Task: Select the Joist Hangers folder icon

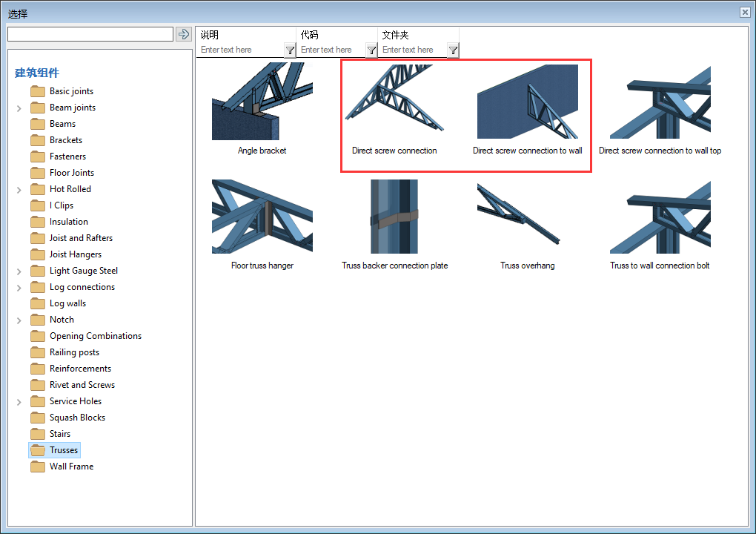Action: (x=38, y=254)
